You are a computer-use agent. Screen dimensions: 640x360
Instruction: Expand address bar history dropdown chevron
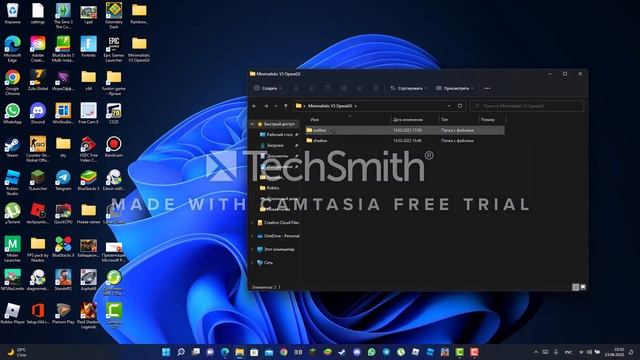[449, 106]
